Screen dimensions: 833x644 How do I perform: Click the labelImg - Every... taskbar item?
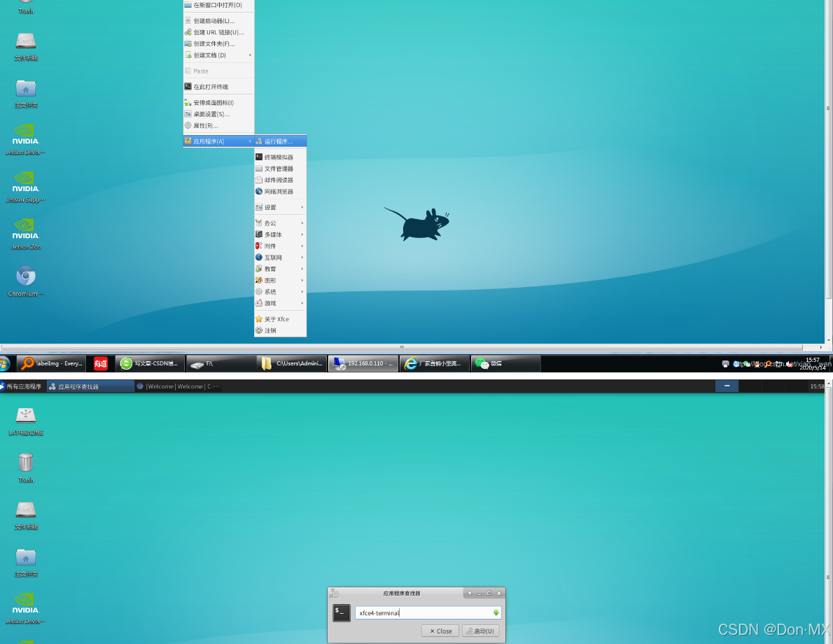[52, 363]
